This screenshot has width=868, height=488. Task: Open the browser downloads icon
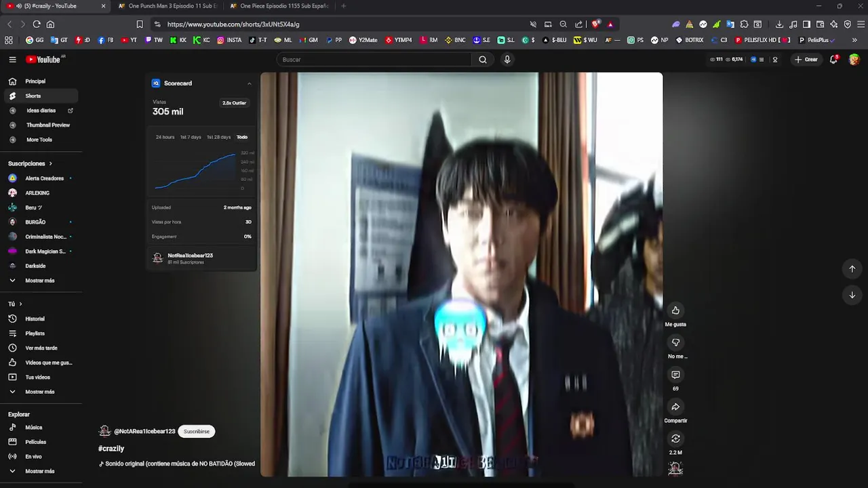pyautogui.click(x=779, y=24)
